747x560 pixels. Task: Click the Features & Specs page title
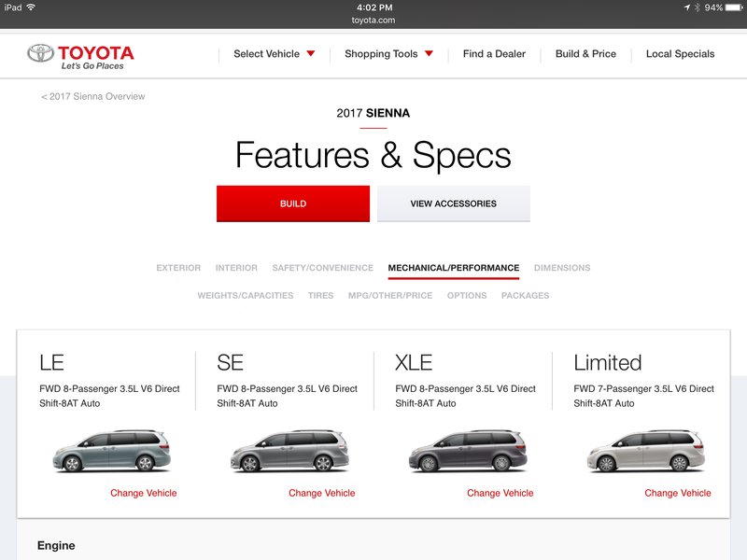pyautogui.click(x=373, y=155)
